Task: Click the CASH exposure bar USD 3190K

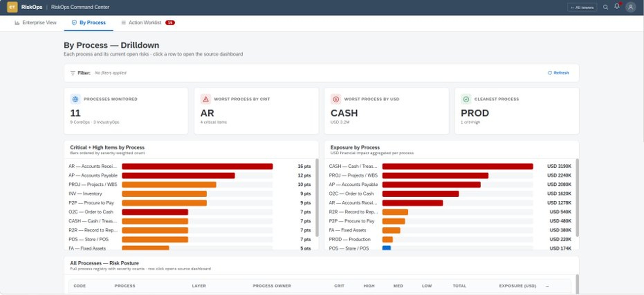Action: pyautogui.click(x=458, y=166)
